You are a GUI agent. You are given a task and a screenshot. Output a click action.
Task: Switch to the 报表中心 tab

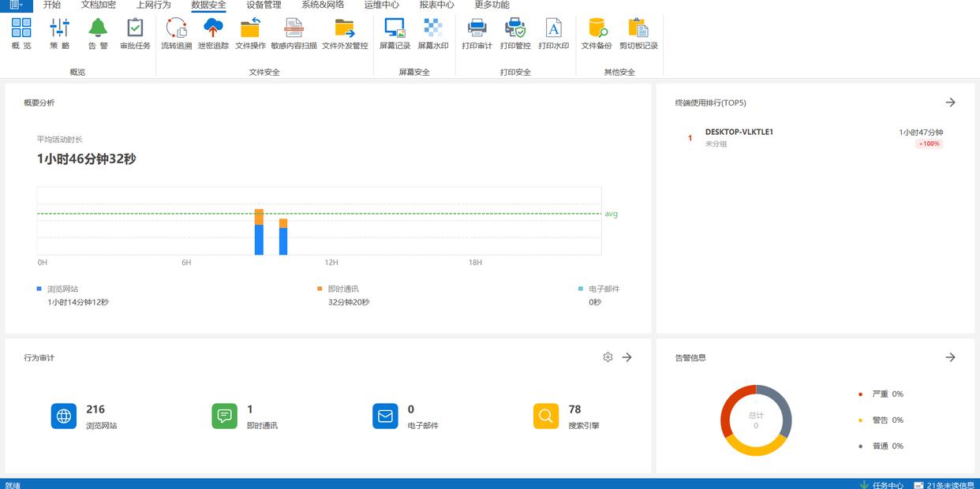(436, 5)
